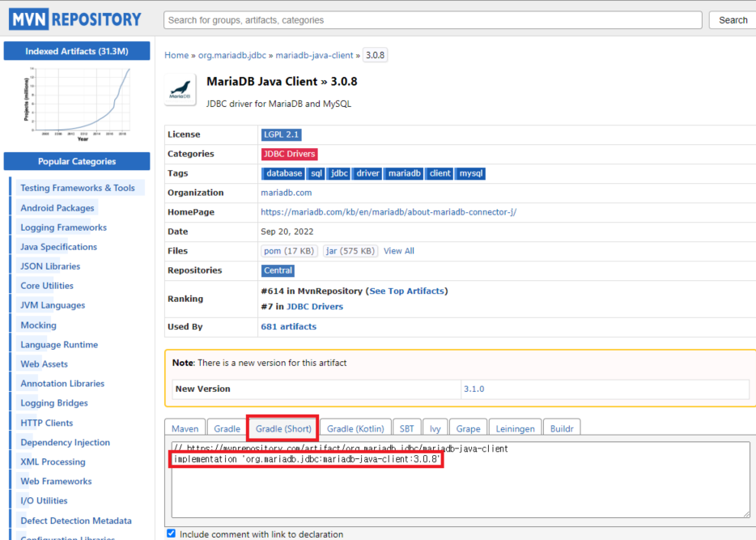
Task: Click the Popular Categories header
Action: 77,162
